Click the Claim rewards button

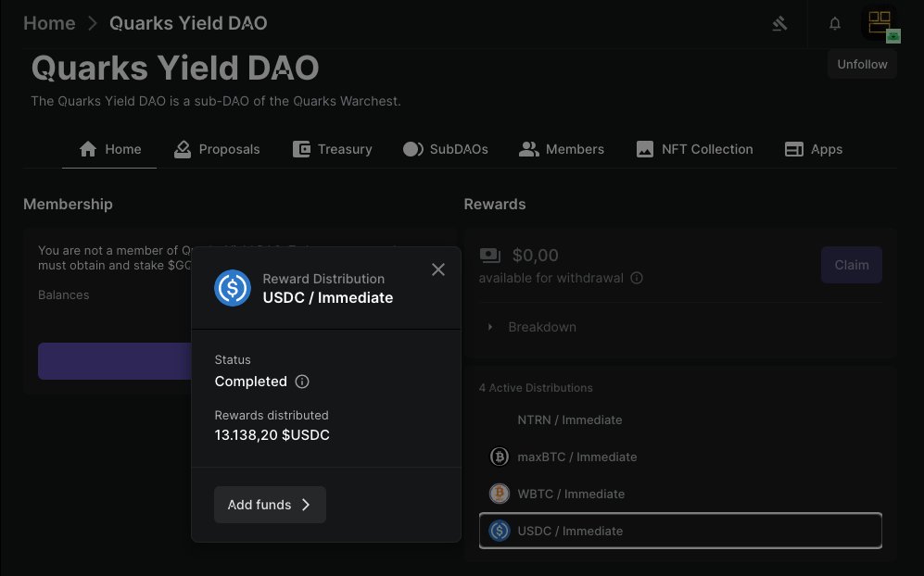(x=852, y=265)
